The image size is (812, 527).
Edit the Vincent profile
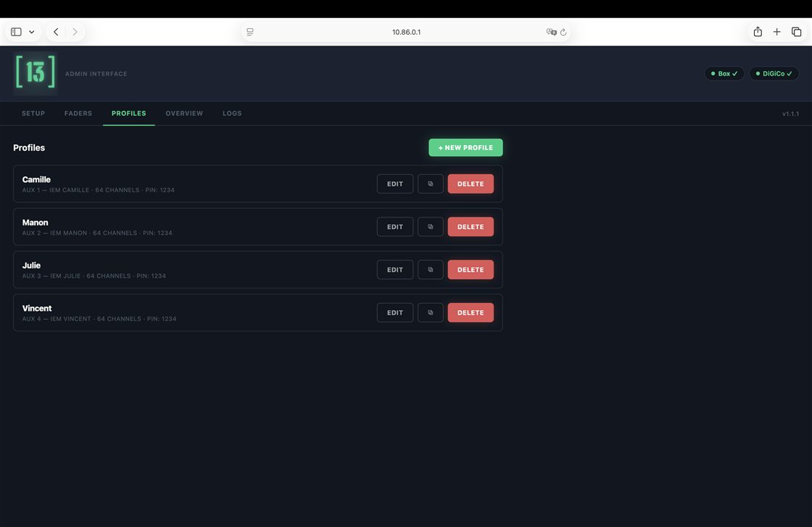(x=395, y=312)
